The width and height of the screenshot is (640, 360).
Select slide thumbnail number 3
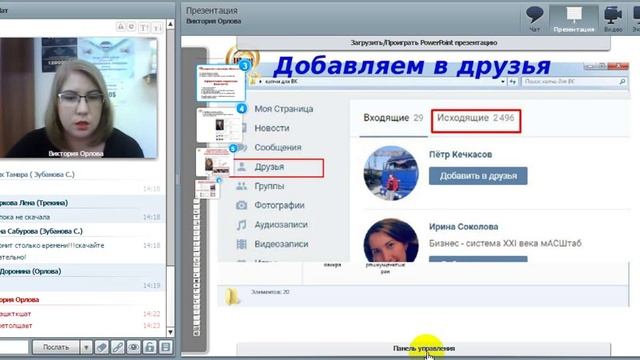coord(221,83)
